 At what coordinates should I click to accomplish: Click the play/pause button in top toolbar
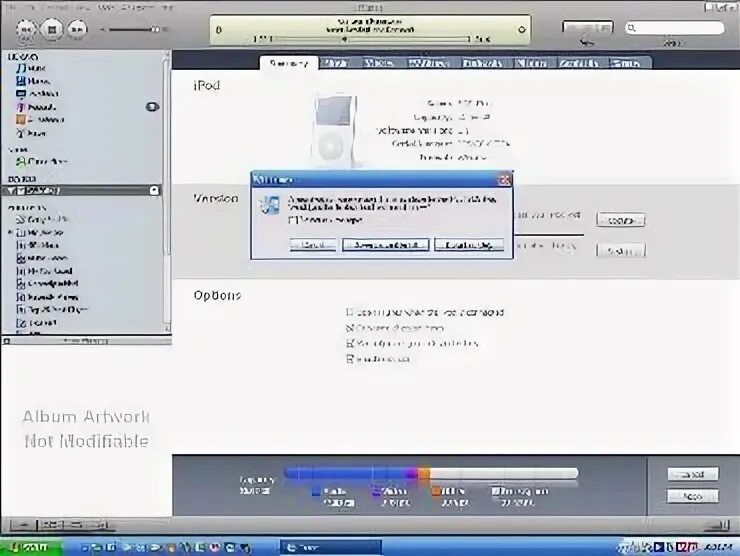(51, 29)
